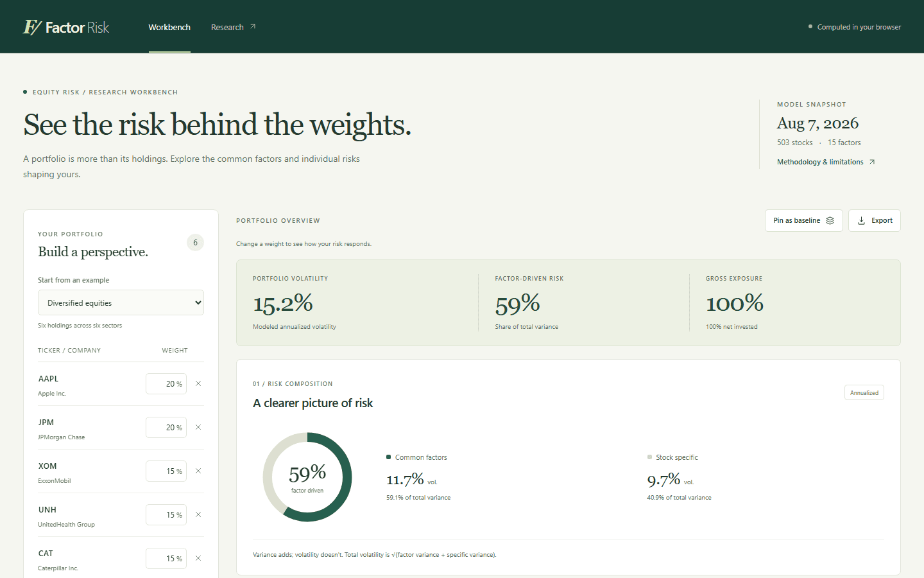Click the 59% factor driven donut chart

point(307,477)
